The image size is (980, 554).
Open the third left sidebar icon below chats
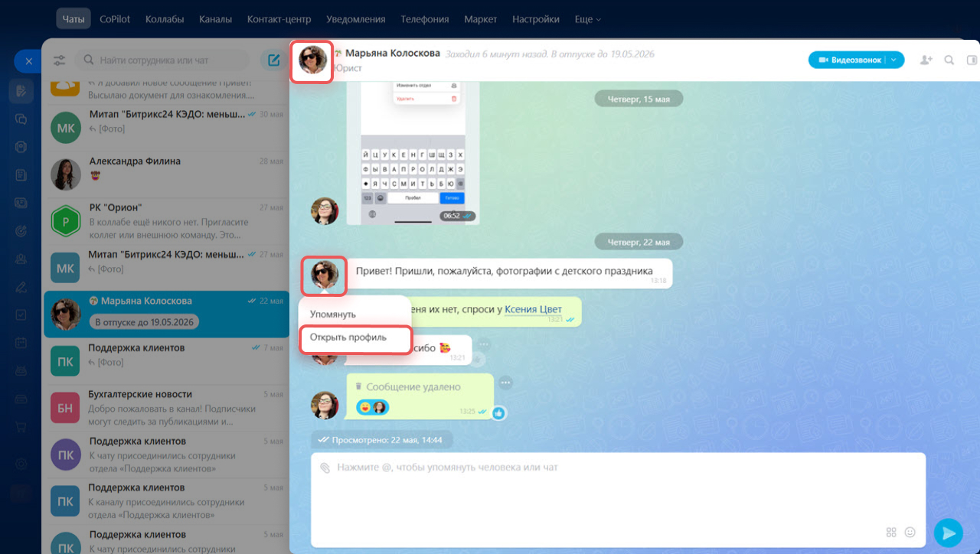[x=21, y=147]
